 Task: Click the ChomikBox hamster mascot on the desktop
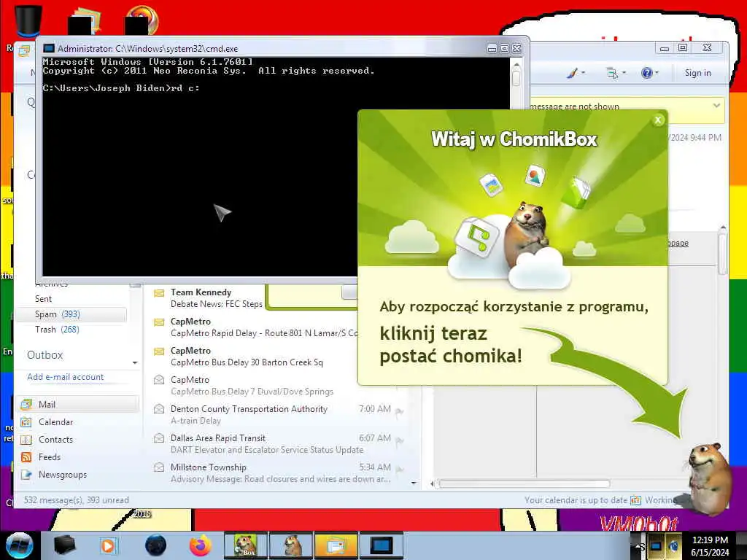coord(708,478)
